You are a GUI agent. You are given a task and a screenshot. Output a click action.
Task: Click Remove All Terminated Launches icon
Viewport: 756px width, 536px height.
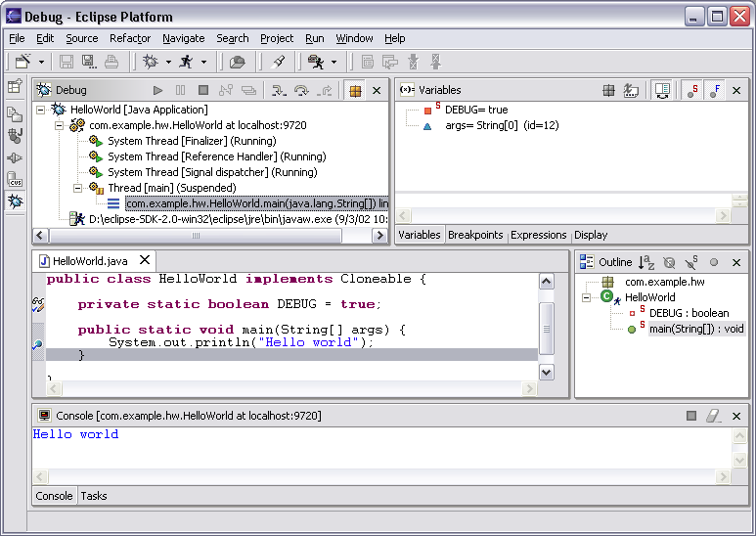pos(248,90)
